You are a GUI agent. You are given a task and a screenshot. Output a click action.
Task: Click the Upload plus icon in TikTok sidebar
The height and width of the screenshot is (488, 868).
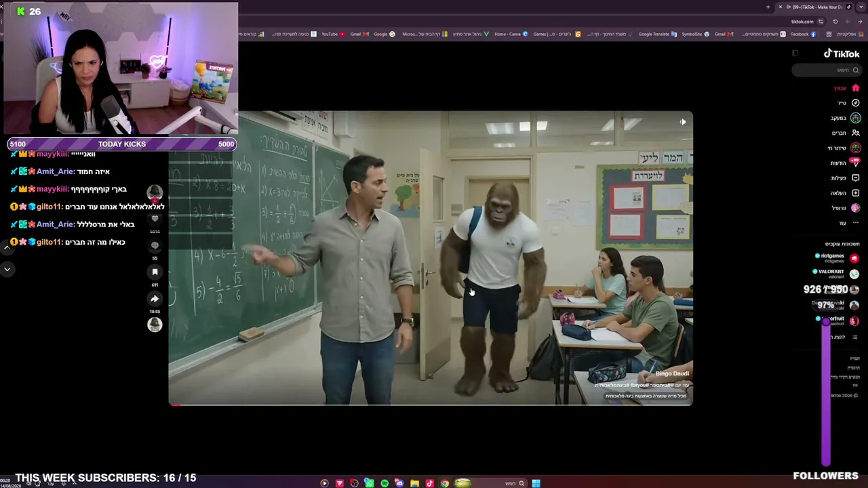click(855, 193)
